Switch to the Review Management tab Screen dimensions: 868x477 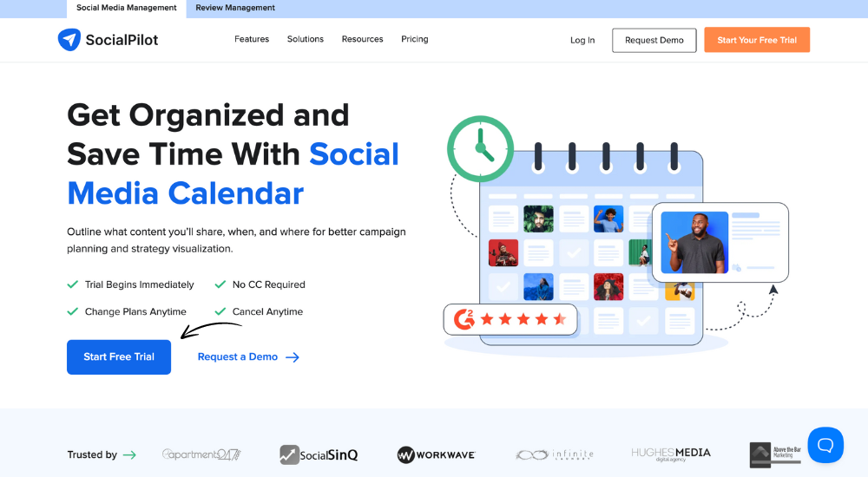coord(235,8)
